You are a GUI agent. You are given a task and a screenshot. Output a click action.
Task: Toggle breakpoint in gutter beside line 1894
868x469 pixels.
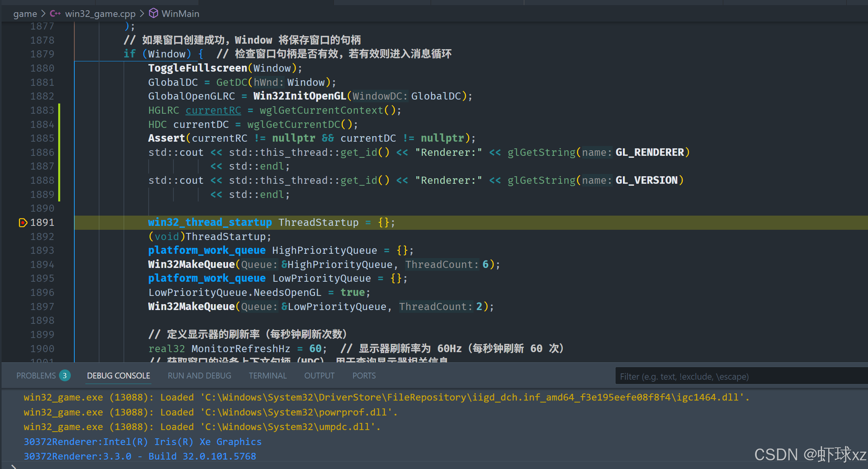pyautogui.click(x=23, y=264)
